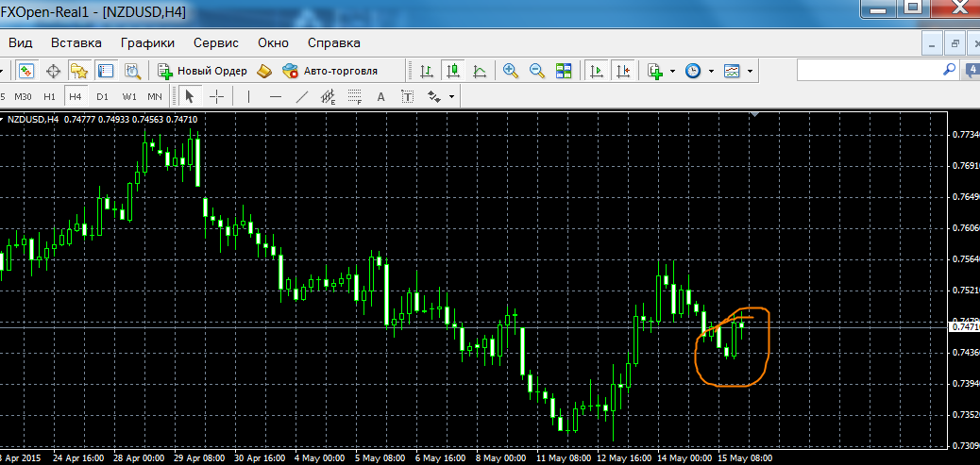This screenshot has width=980, height=465.
Task: Open the Navigator folder-star icon
Action: tap(78, 71)
